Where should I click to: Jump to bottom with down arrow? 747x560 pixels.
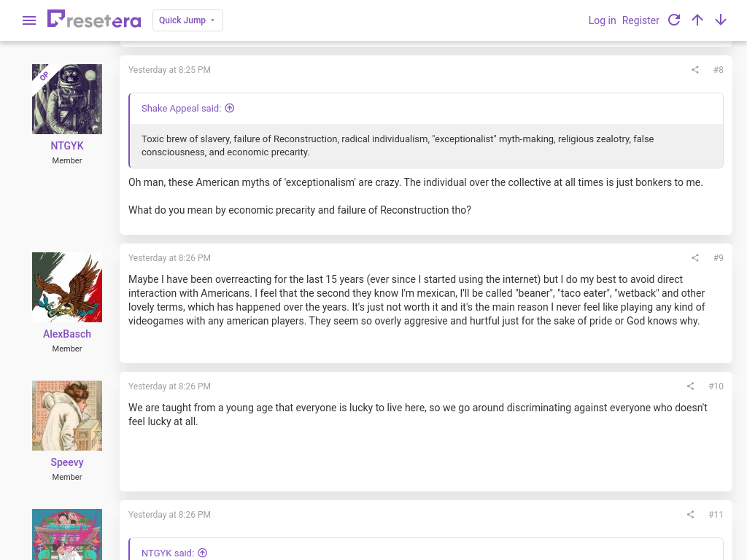(720, 20)
